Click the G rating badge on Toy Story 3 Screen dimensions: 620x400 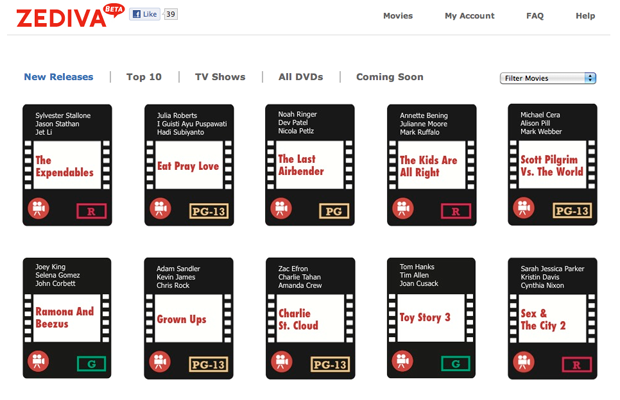click(456, 364)
